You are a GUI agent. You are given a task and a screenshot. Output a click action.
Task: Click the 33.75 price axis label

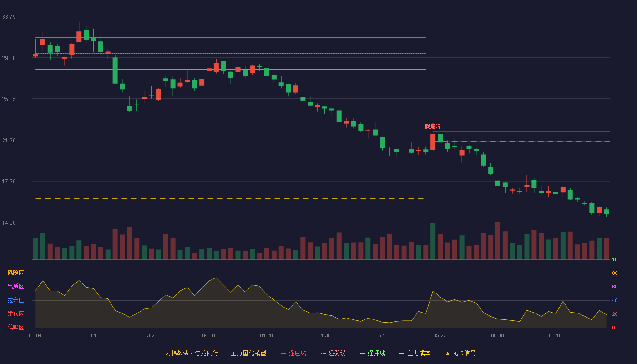click(x=9, y=16)
